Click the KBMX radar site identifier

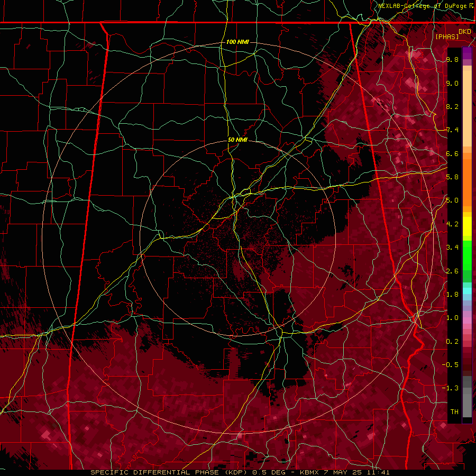(309, 472)
